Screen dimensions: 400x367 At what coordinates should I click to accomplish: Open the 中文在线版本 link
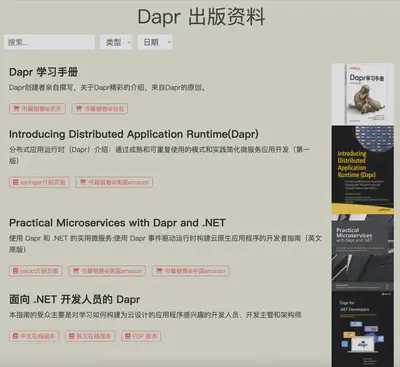(x=34, y=336)
